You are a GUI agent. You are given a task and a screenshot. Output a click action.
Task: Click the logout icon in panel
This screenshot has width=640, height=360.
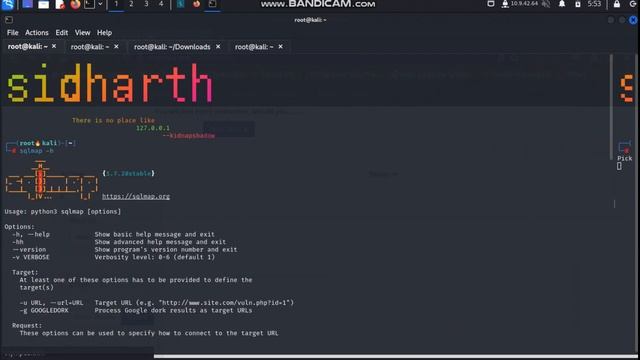[x=633, y=4]
